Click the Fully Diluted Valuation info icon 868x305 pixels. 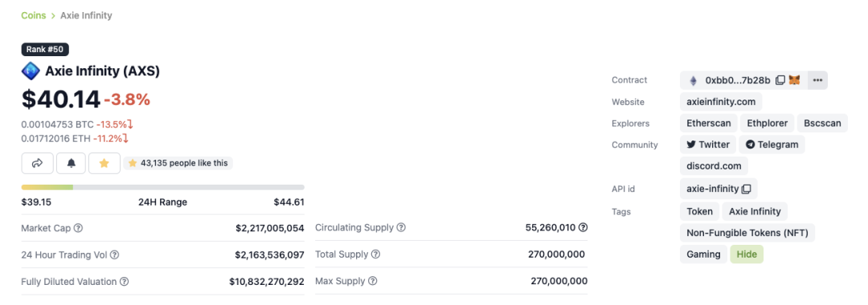click(124, 282)
